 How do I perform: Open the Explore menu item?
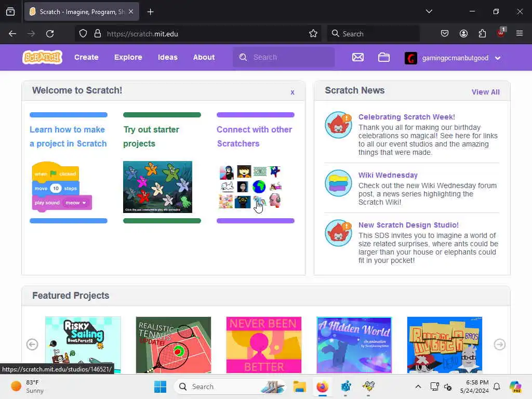click(128, 57)
